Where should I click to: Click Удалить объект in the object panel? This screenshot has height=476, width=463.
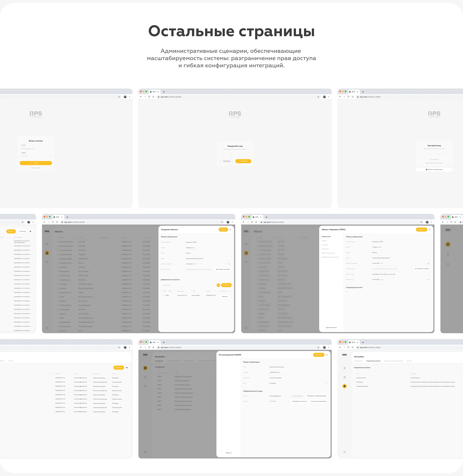pos(331,327)
